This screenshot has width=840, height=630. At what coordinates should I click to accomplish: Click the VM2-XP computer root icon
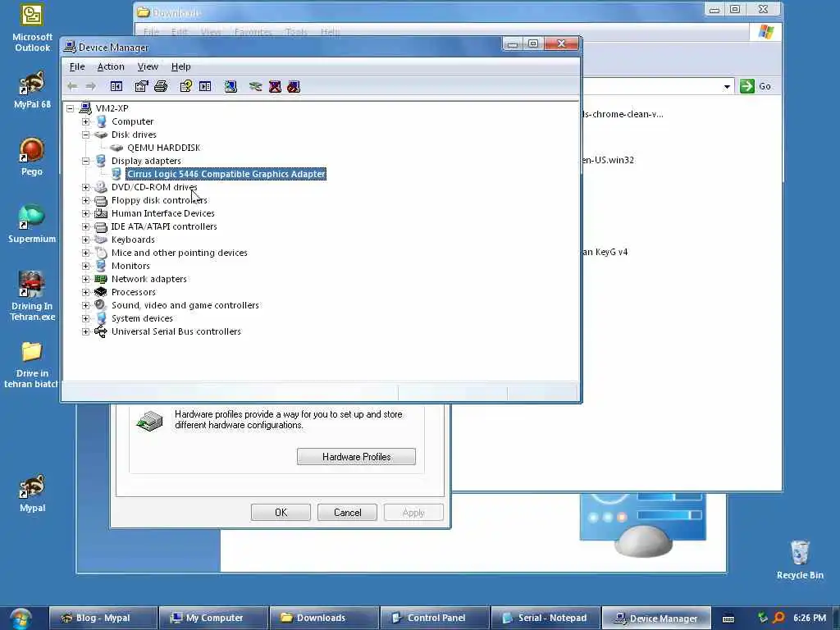click(85, 108)
